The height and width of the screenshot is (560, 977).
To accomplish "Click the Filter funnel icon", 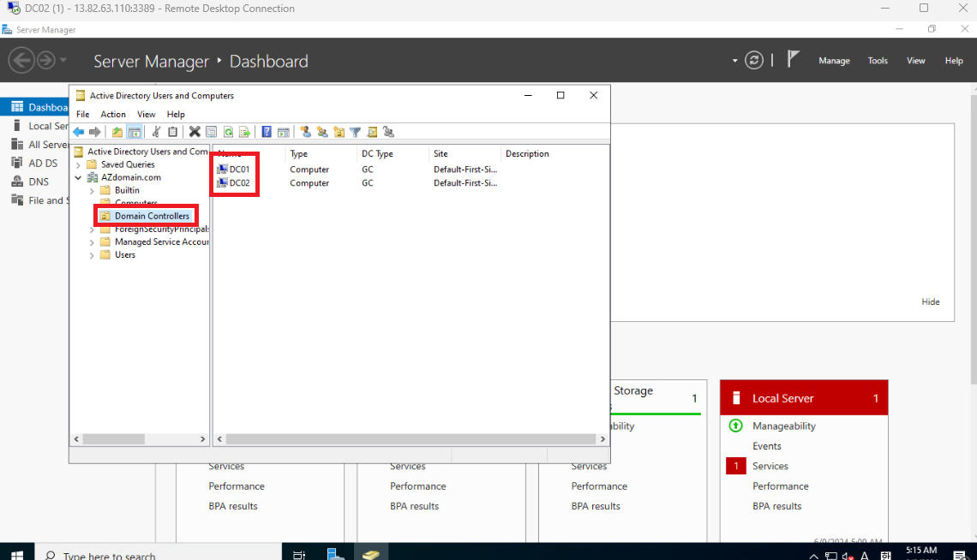I will (x=355, y=132).
